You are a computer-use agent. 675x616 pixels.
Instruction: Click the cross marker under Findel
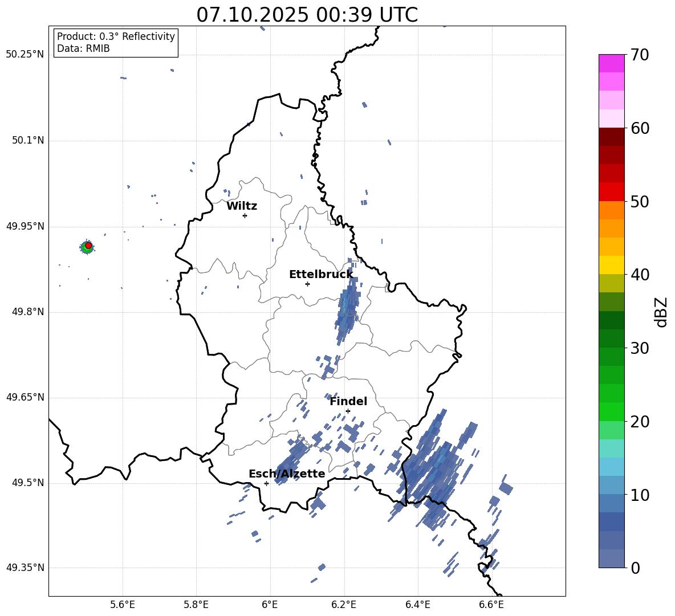click(x=348, y=411)
